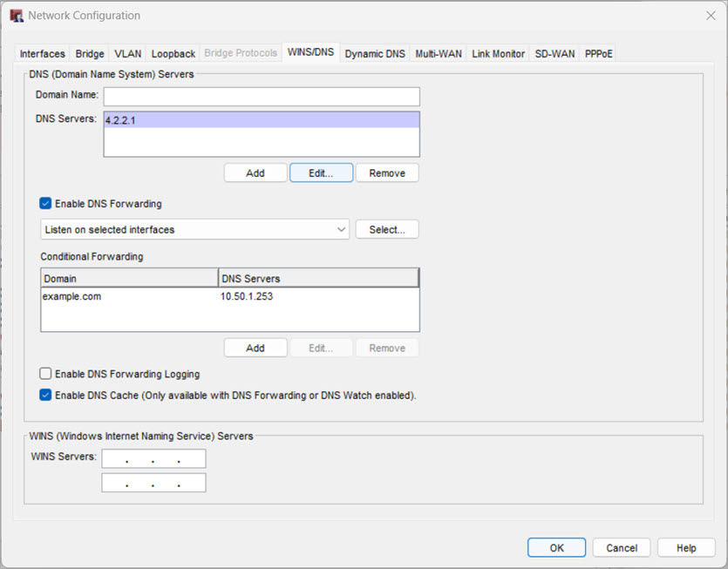
Task: Click the Domain column header
Action: pyautogui.click(x=129, y=279)
